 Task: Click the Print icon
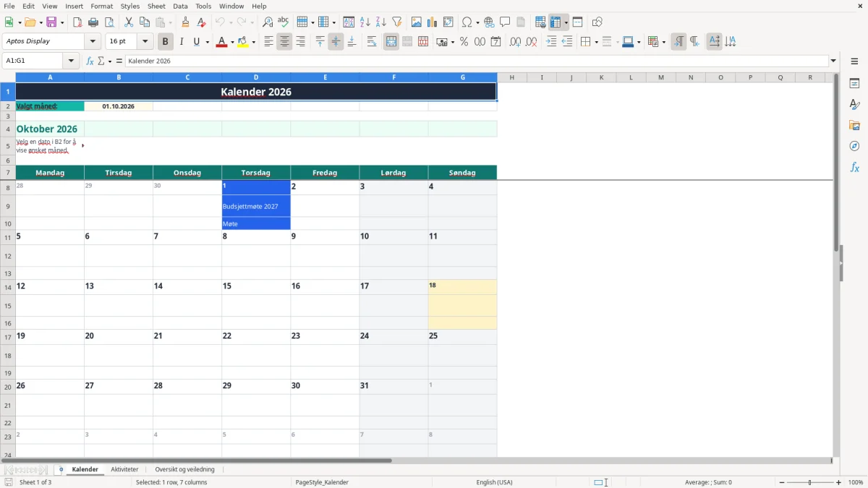pos(93,22)
